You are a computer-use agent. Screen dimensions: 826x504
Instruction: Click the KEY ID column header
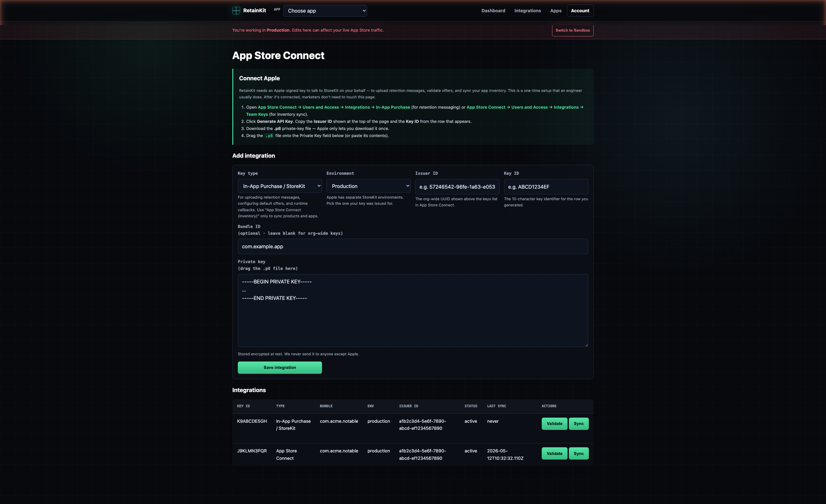tap(243, 406)
